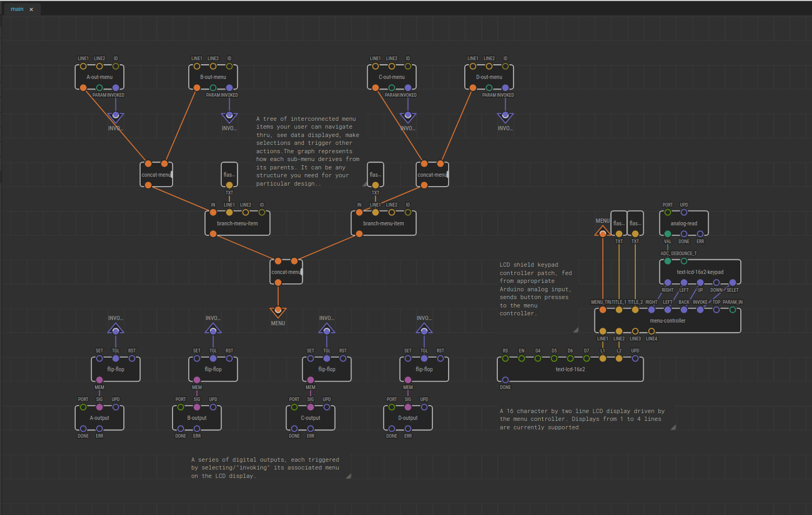Image resolution: width=812 pixels, height=515 pixels.
Task: Click the resize handle of the digital outputs comment
Action: [x=348, y=476]
